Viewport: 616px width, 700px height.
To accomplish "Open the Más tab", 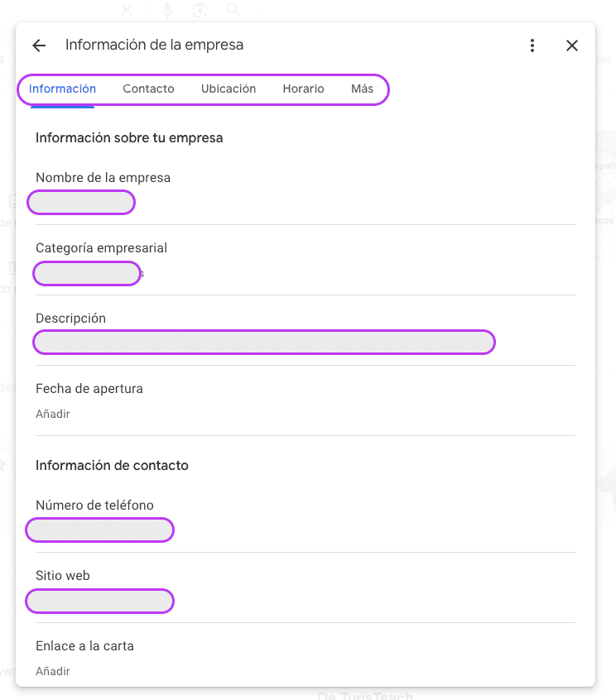I will coord(363,89).
